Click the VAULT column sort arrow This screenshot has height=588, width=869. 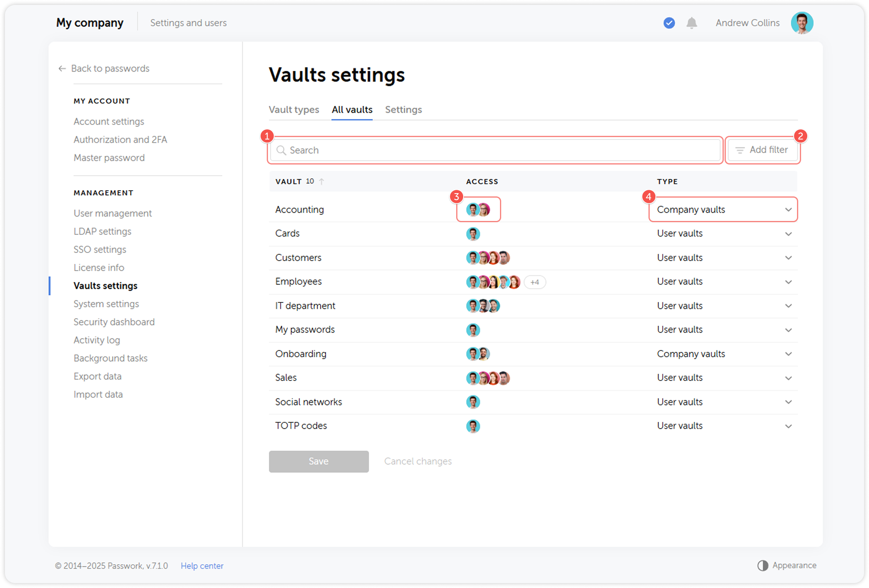322,181
